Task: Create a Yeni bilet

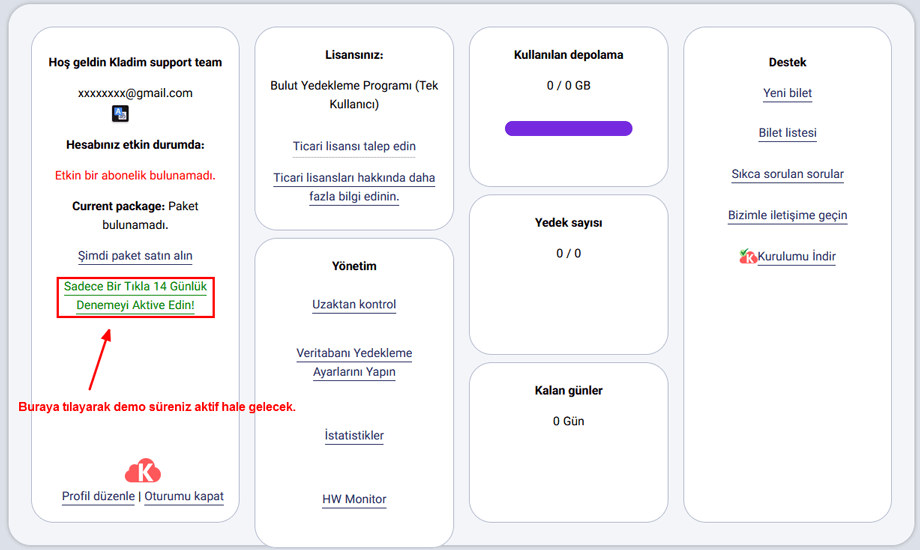Action: click(x=787, y=93)
